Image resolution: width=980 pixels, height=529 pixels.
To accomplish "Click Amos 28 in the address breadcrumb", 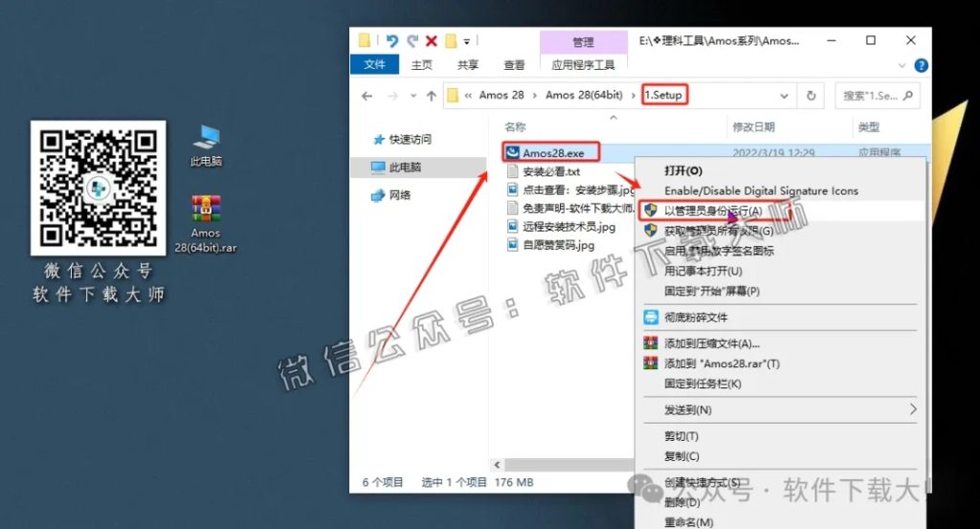I will 501,95.
